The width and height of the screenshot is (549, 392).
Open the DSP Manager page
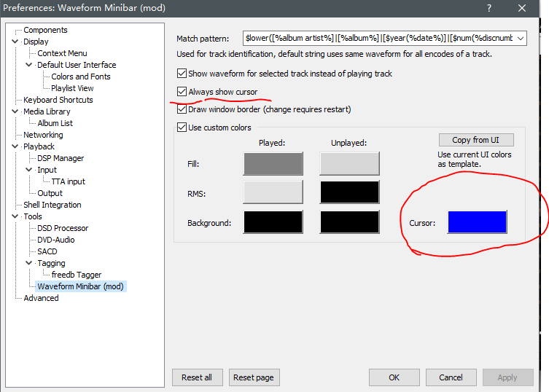pyautogui.click(x=61, y=158)
